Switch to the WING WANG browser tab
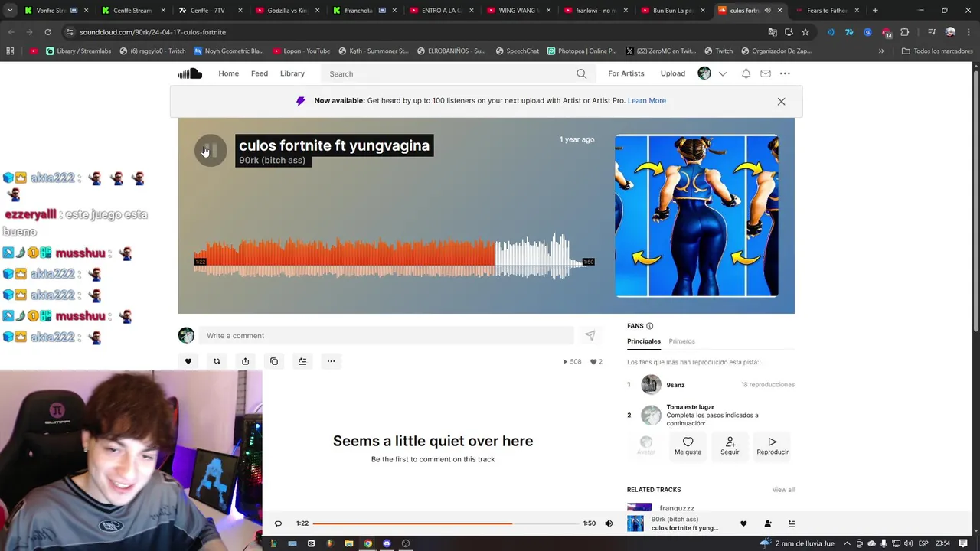980x551 pixels. [517, 11]
